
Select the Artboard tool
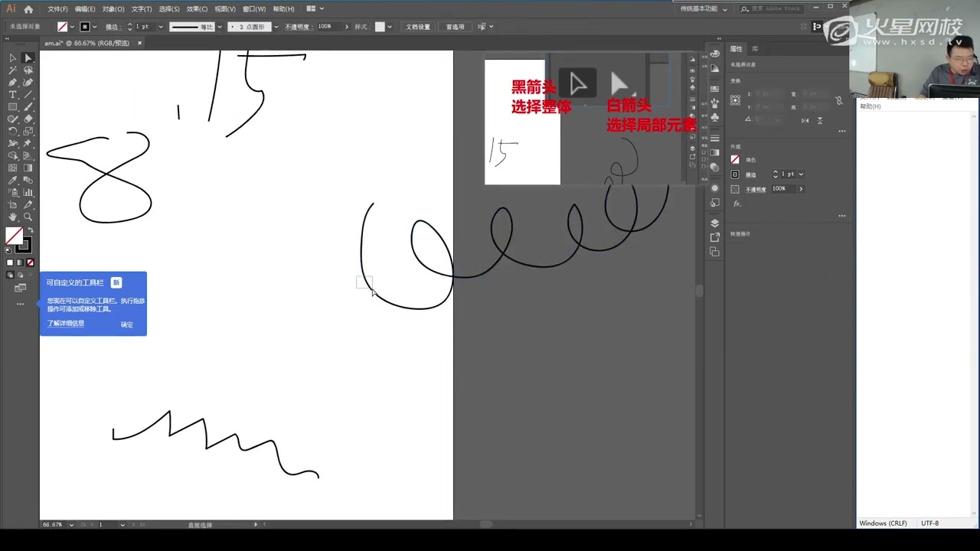tap(13, 205)
